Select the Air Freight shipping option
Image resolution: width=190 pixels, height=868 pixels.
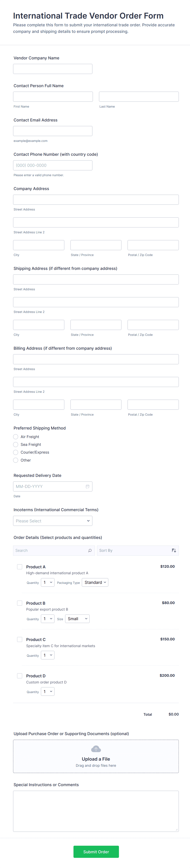tap(16, 437)
